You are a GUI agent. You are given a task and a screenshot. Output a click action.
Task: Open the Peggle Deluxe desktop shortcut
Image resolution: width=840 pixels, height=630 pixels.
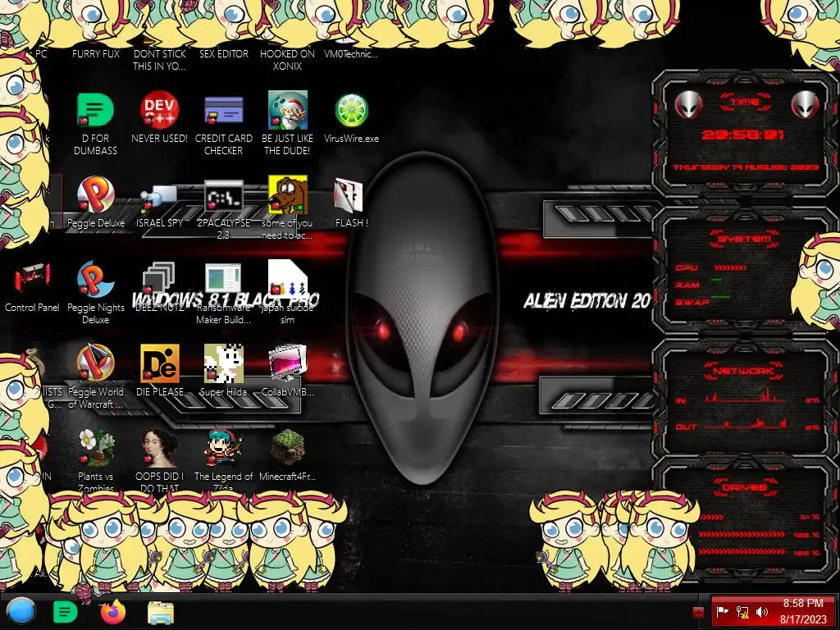pos(95,194)
